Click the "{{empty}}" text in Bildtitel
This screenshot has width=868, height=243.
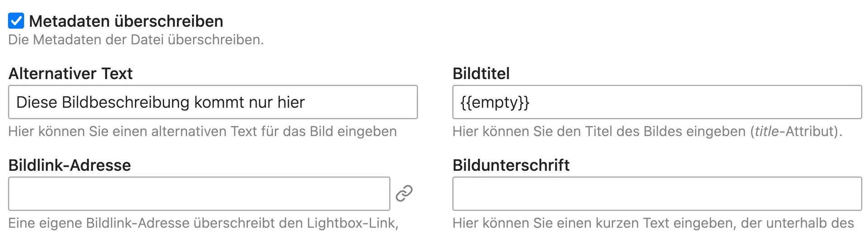coord(495,103)
